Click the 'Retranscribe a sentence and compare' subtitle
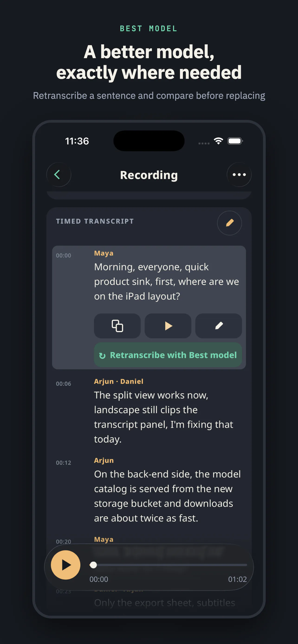Image resolution: width=298 pixels, height=644 pixels. tap(149, 96)
